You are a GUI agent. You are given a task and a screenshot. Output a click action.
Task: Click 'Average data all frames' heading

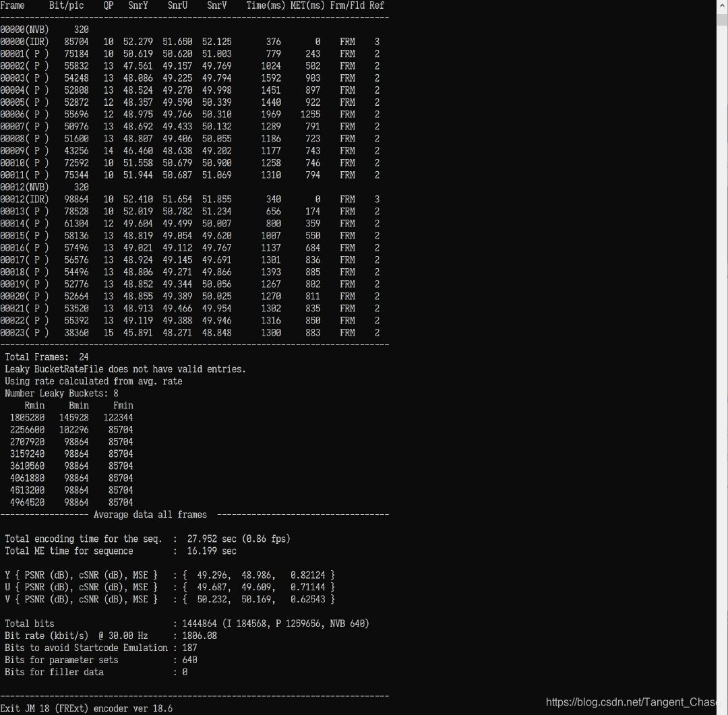point(150,514)
